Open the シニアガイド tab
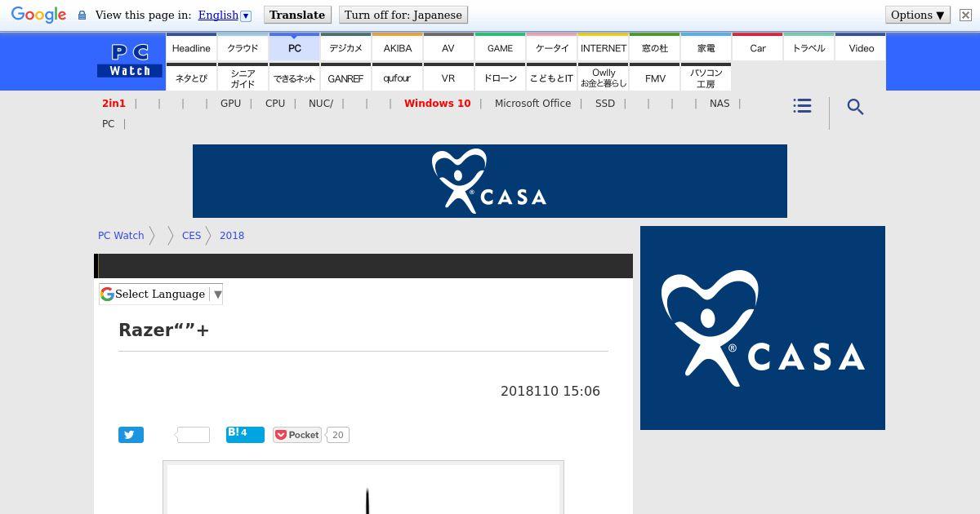Screen dimensions: 980x514 pyautogui.click(x=243, y=78)
